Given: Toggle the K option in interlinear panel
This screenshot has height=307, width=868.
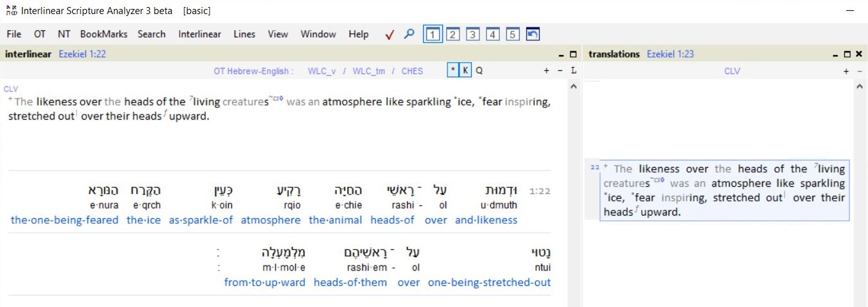Looking at the screenshot, I should point(465,71).
